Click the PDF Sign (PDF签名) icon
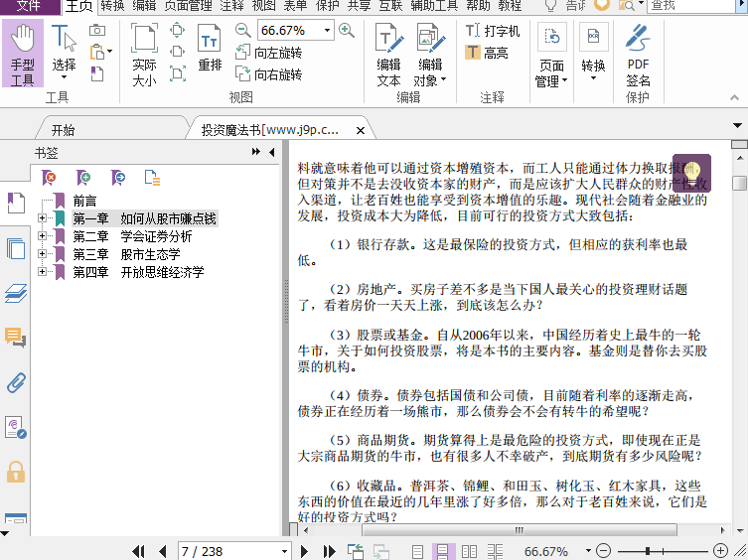748x560 pixels. 638,55
